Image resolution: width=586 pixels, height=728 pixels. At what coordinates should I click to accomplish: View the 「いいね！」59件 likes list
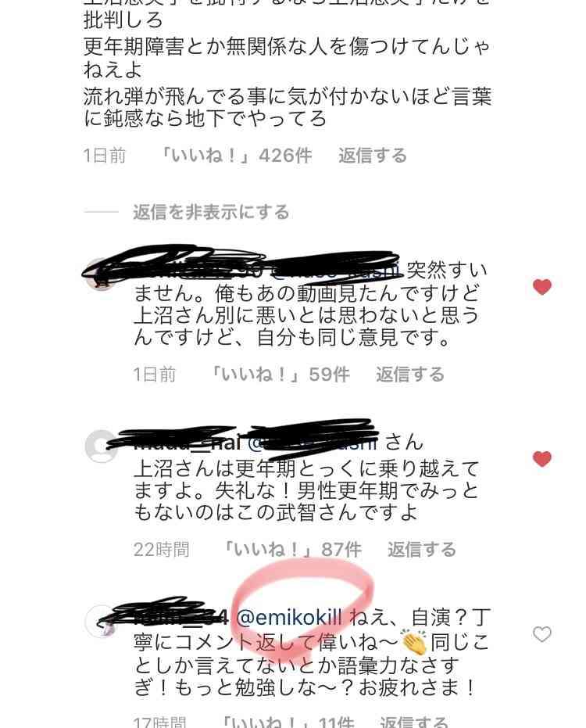(280, 375)
